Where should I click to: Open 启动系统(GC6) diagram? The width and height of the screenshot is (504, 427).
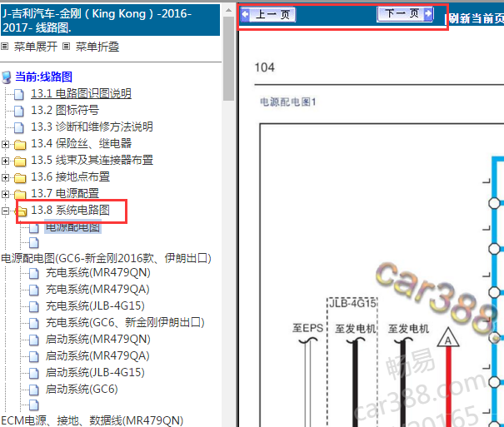[82, 390]
